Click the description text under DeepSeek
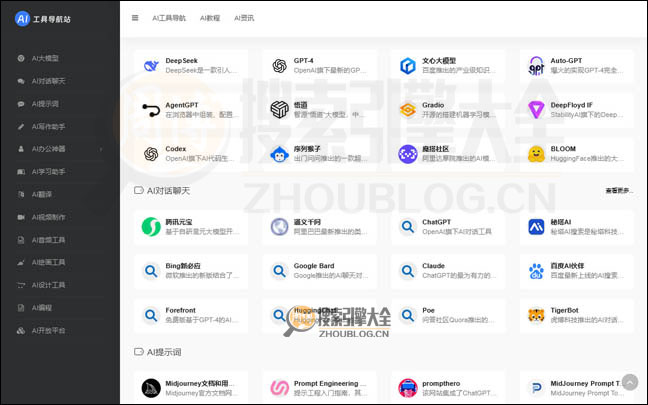This screenshot has height=405, width=648. coord(202,71)
